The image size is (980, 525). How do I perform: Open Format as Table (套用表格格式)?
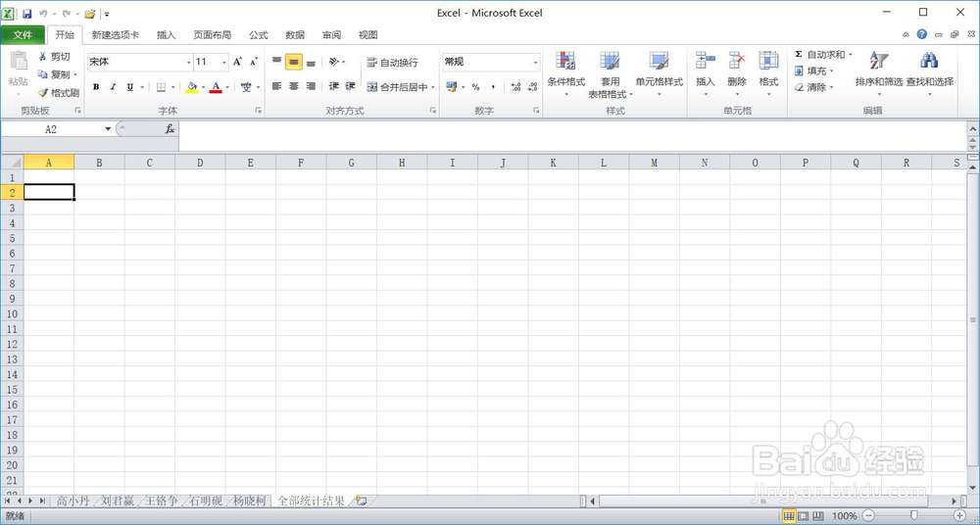tap(610, 73)
